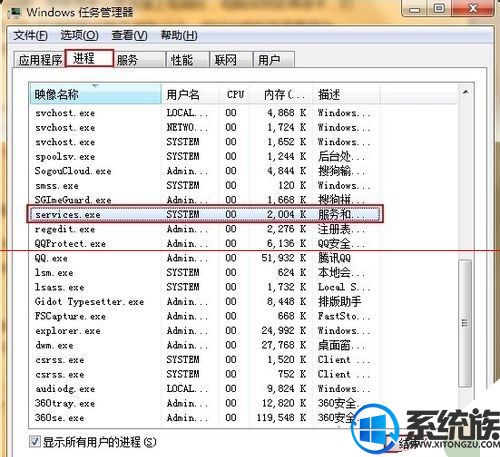
Task: Click the vertical scrollbar thumb
Action: tap(465, 323)
